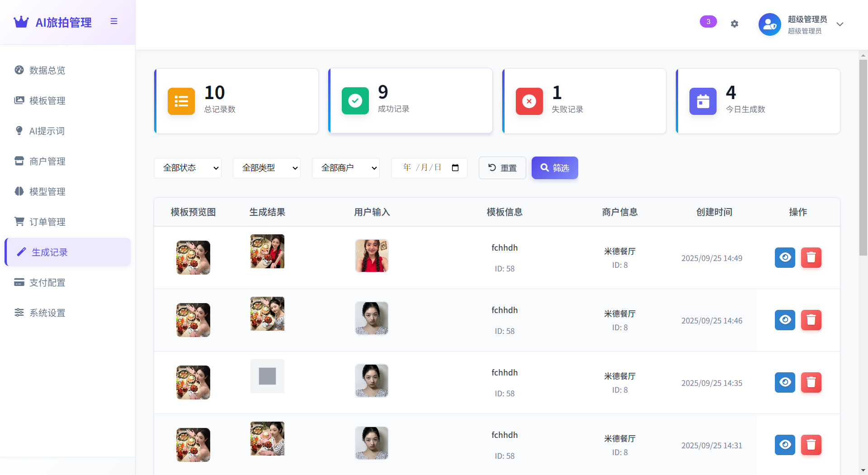Open 模型管理 in the sidebar
This screenshot has width=868, height=475.
47,191
